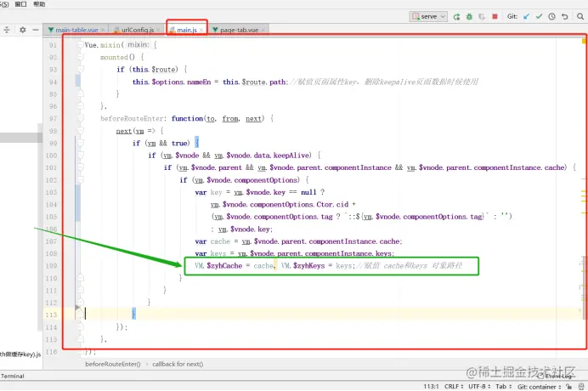588x391 pixels.
Task: Switch to page-tab.vue tab
Action: click(239, 30)
